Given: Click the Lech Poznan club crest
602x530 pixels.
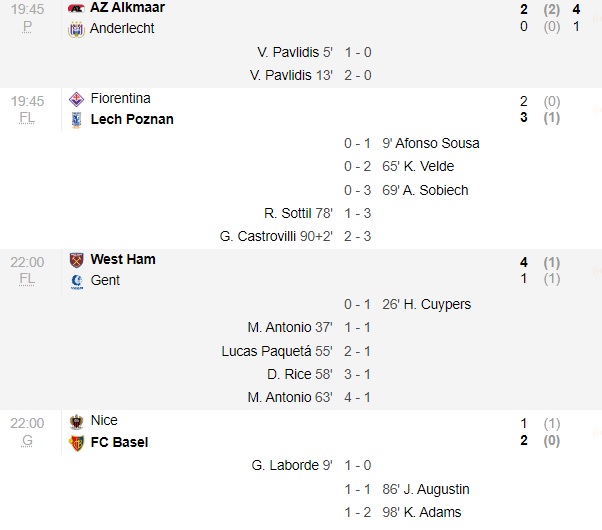Looking at the screenshot, I should coord(76,120).
